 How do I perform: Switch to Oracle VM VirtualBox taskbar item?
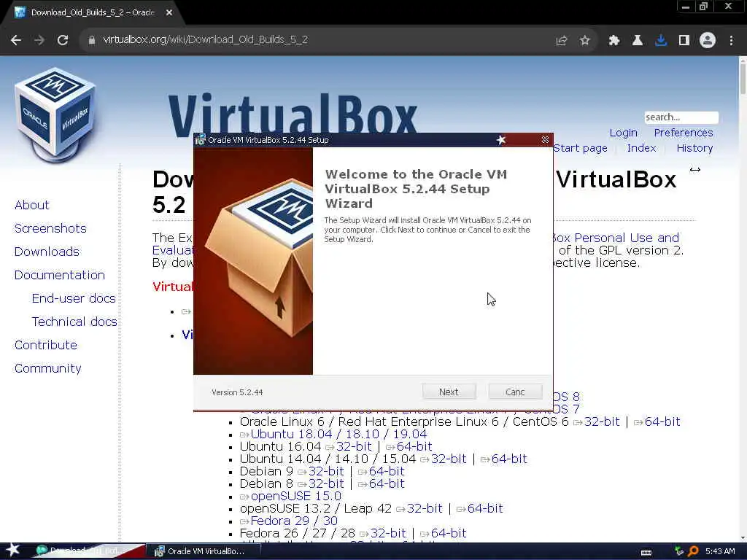tap(203, 551)
